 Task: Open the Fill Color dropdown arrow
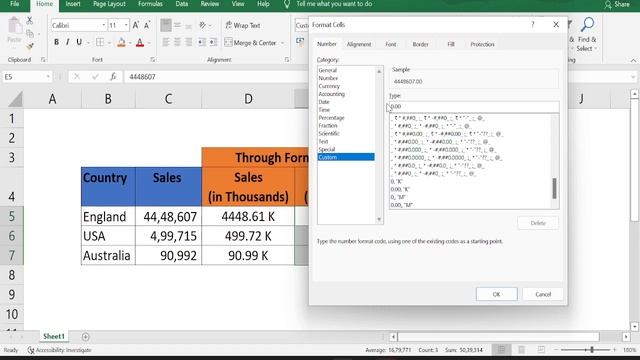[130, 43]
